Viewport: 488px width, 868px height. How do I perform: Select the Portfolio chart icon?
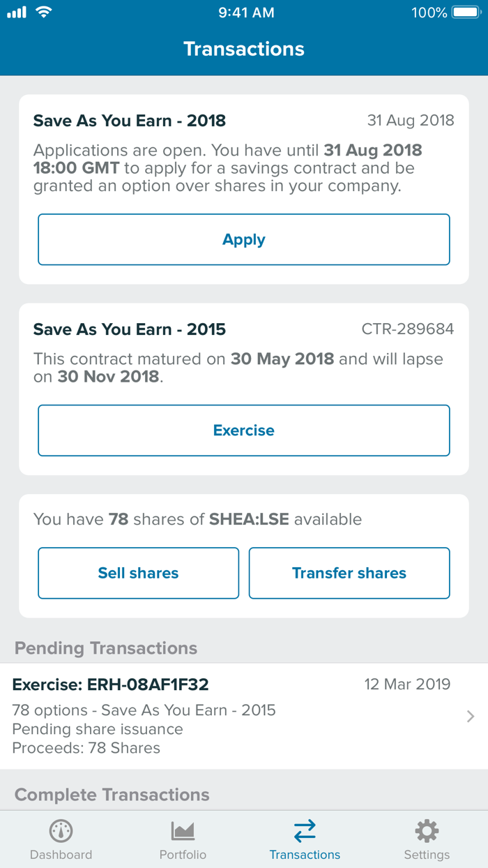coord(183,830)
